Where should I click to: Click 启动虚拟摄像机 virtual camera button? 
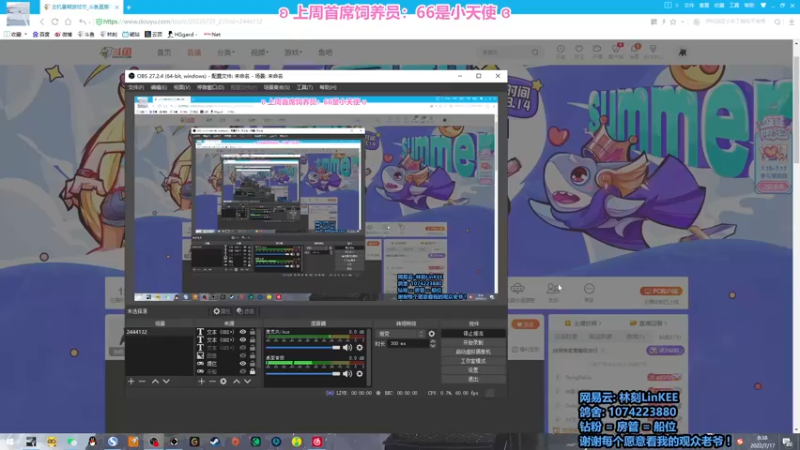473,352
